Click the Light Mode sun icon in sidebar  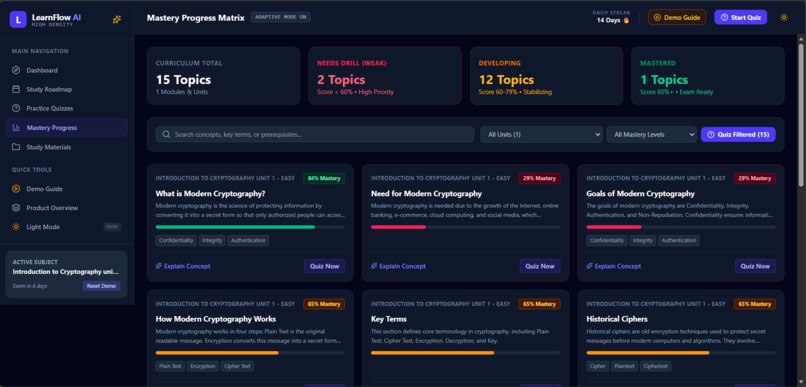click(16, 227)
